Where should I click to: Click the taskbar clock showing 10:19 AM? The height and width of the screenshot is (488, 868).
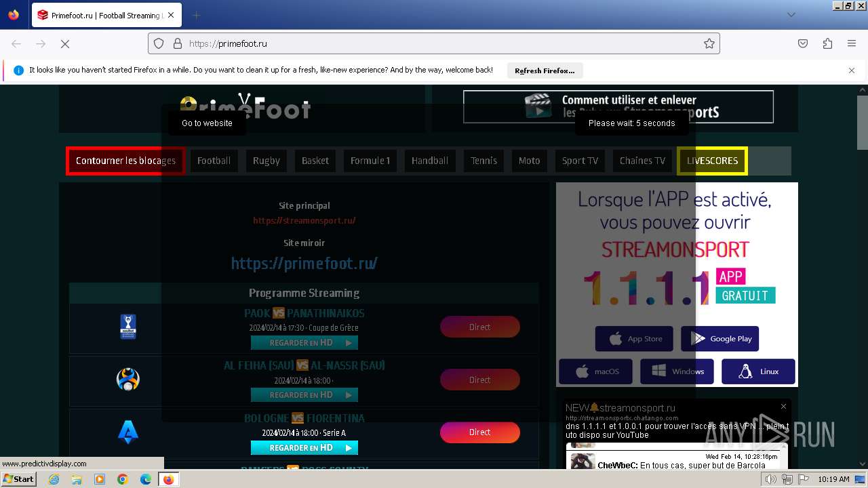tap(833, 479)
